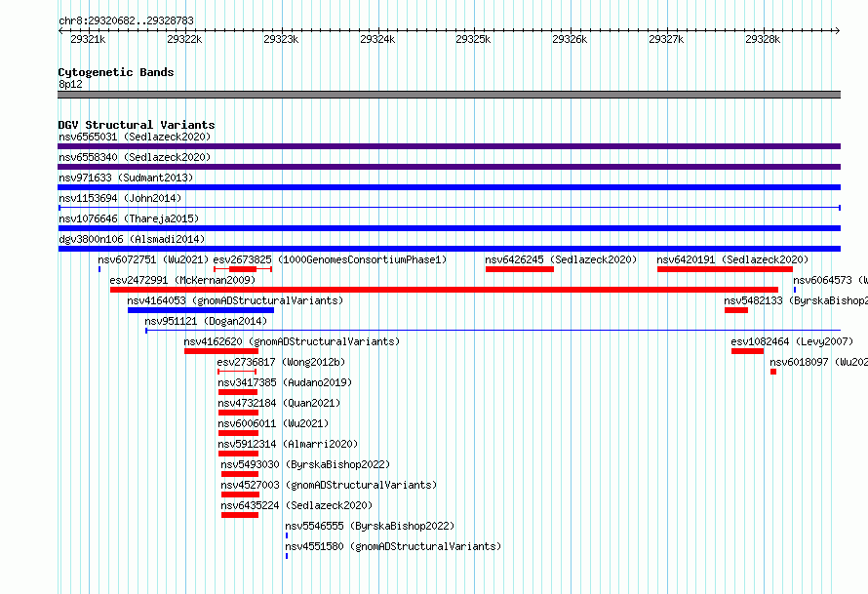Click the small red nsv6018097 marker

tap(773, 372)
